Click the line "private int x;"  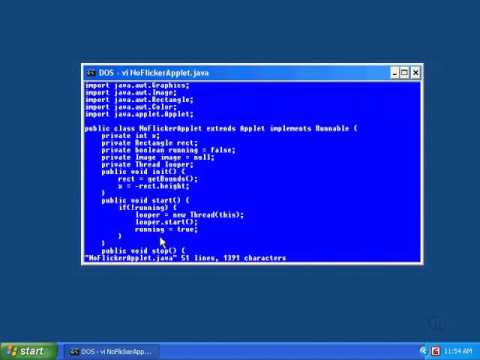pyautogui.click(x=130, y=136)
